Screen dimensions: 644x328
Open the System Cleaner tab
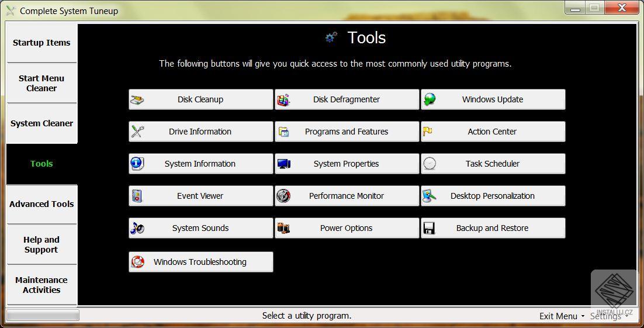(x=41, y=123)
